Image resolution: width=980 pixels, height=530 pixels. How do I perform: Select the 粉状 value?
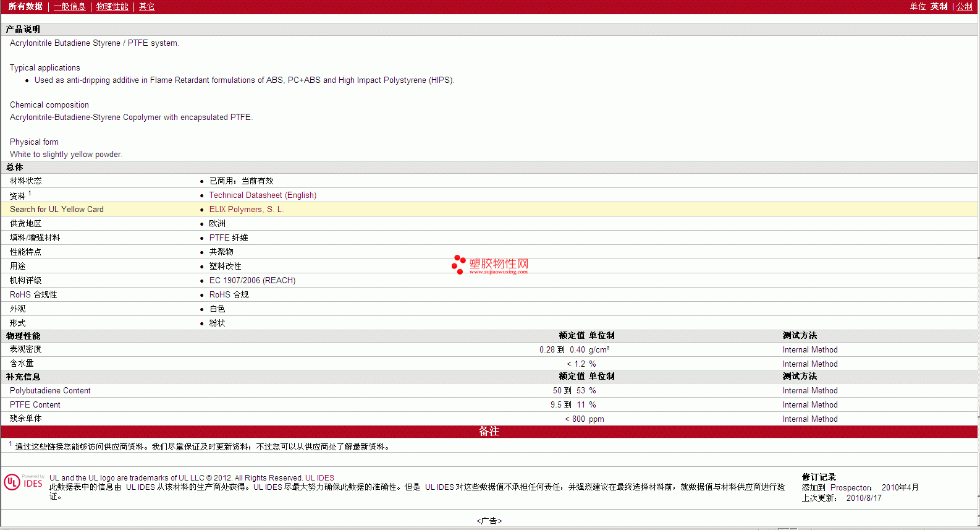point(218,323)
